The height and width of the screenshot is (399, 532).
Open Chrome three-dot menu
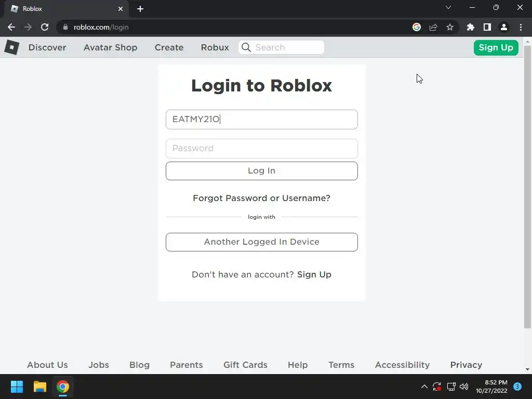521,27
